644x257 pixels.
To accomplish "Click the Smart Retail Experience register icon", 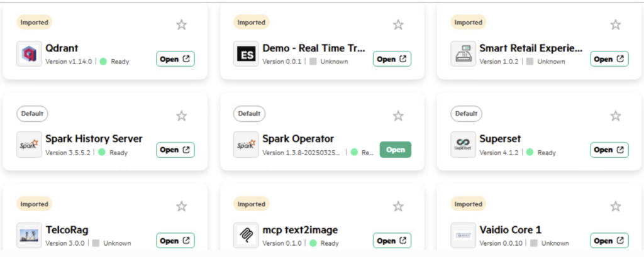I will point(464,54).
